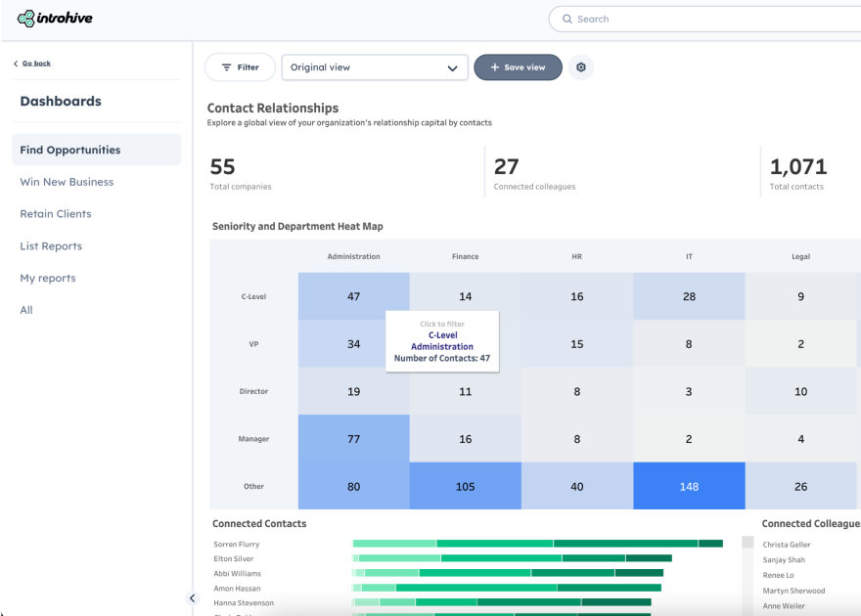Image resolution: width=861 pixels, height=616 pixels.
Task: Select Find Opportunities in the sidebar
Action: pyautogui.click(x=72, y=149)
